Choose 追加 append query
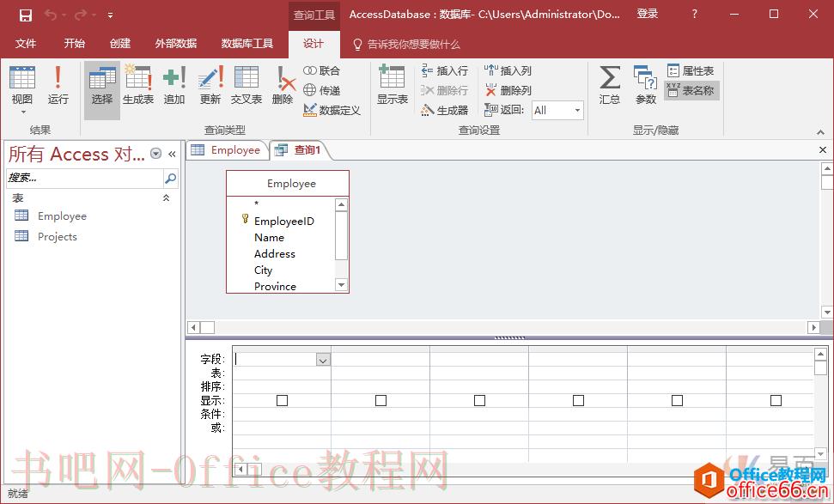This screenshot has width=834, height=504. point(173,85)
